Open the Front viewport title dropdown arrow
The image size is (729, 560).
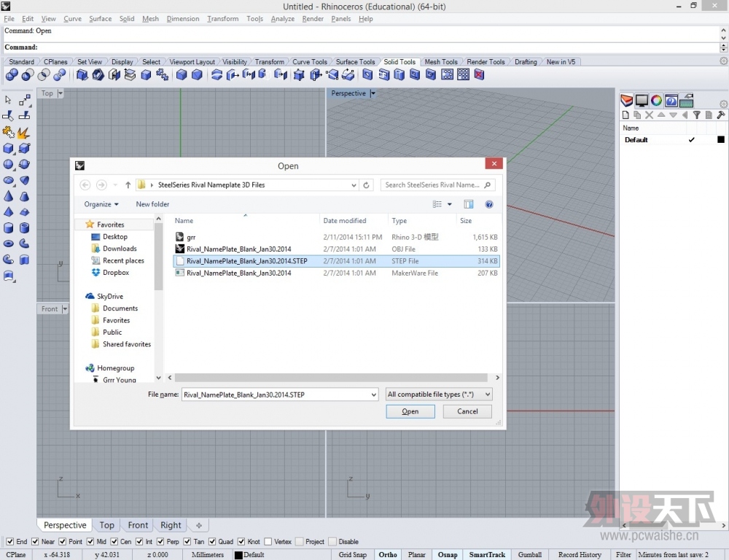click(x=65, y=309)
